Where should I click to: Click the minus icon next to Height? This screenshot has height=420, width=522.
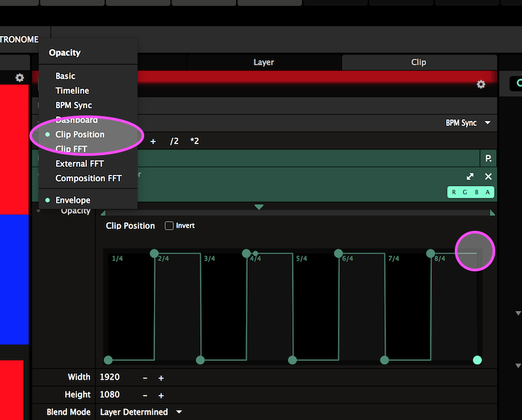[x=145, y=395]
